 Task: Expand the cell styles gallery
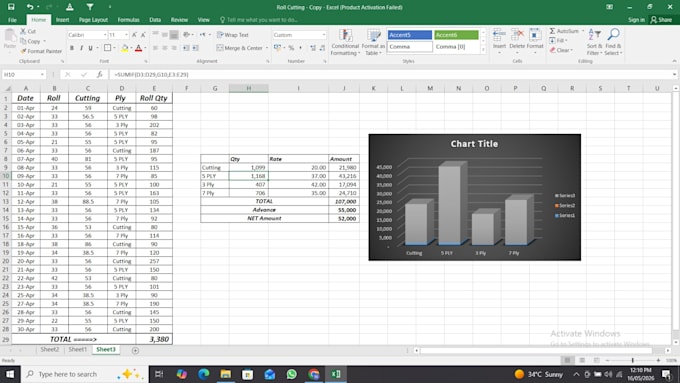pyautogui.click(x=483, y=49)
